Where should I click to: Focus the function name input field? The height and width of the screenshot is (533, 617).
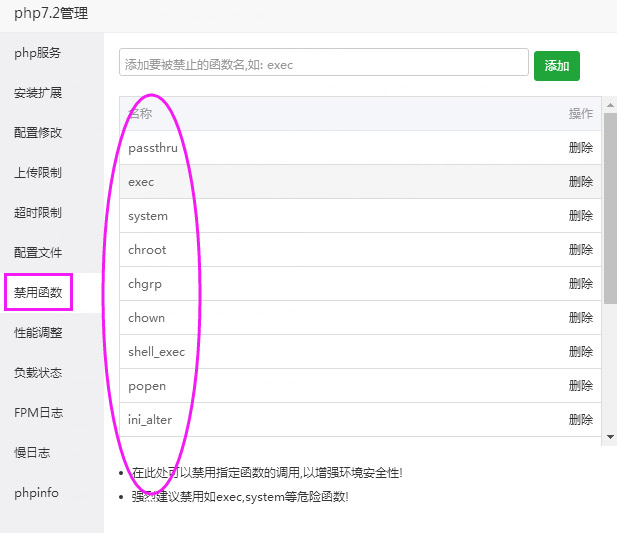click(x=323, y=62)
